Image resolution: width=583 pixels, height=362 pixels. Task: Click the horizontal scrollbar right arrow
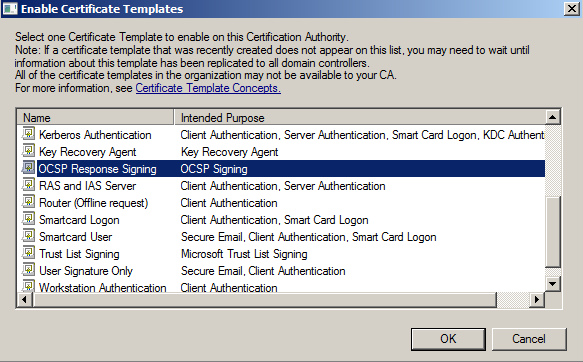[537, 300]
